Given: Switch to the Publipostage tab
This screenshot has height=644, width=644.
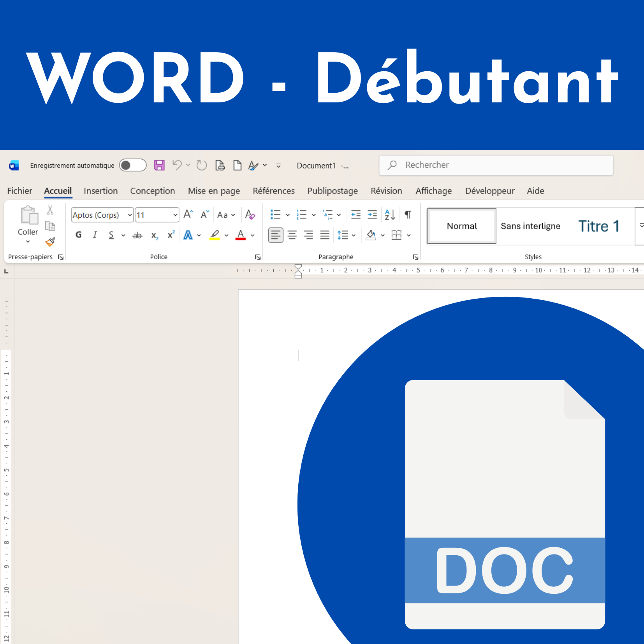Looking at the screenshot, I should pos(333,191).
